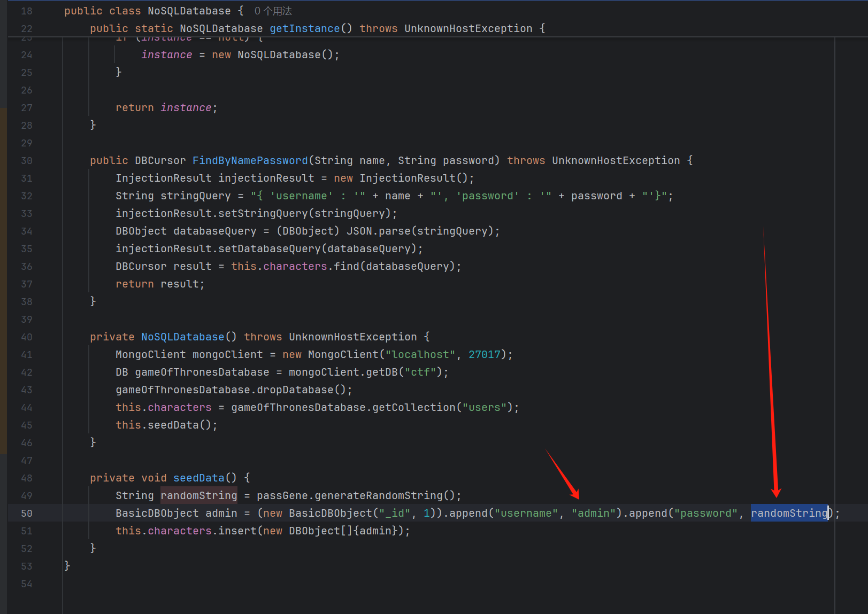Image resolution: width=868 pixels, height=614 pixels.
Task: Click the "ctf" database name string
Action: pos(420,372)
